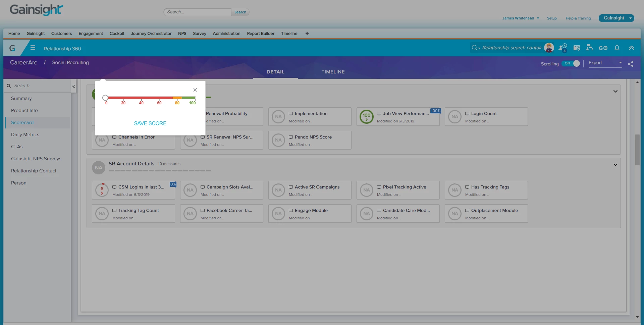644x325 pixels.
Task: Close the score slider popup
Action: click(195, 90)
